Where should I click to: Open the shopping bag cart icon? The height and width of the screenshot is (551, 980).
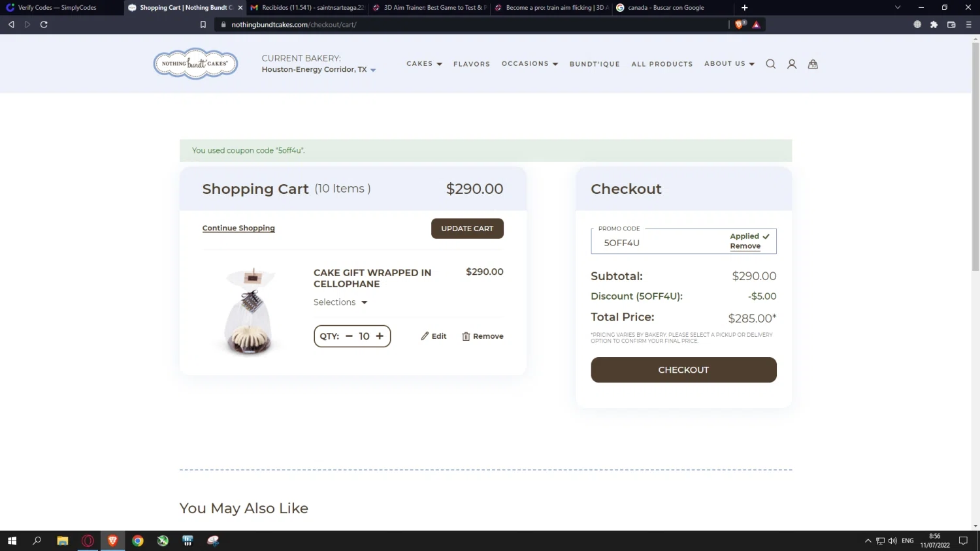(x=813, y=64)
